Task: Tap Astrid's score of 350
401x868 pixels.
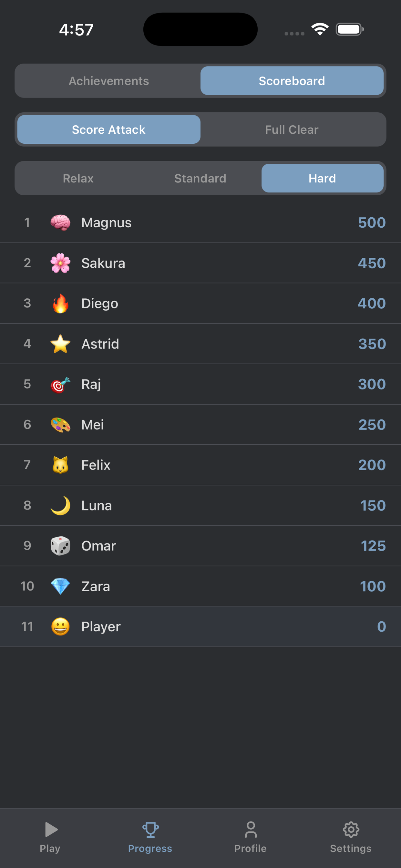Action: (372, 344)
